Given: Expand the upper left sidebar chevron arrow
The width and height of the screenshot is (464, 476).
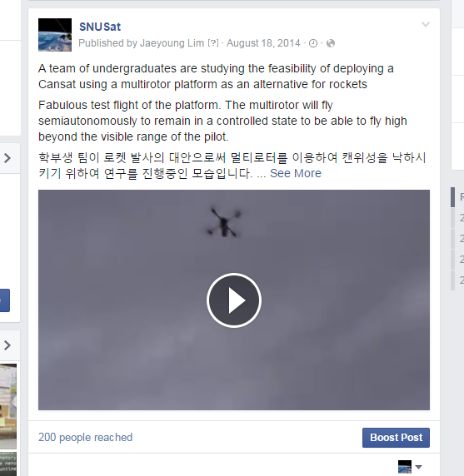Looking at the screenshot, I should 7,158.
